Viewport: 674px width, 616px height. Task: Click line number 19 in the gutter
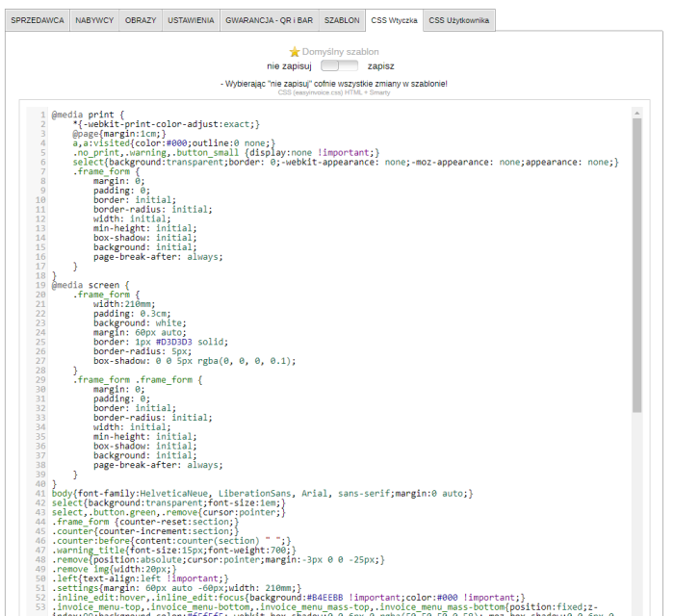click(41, 285)
